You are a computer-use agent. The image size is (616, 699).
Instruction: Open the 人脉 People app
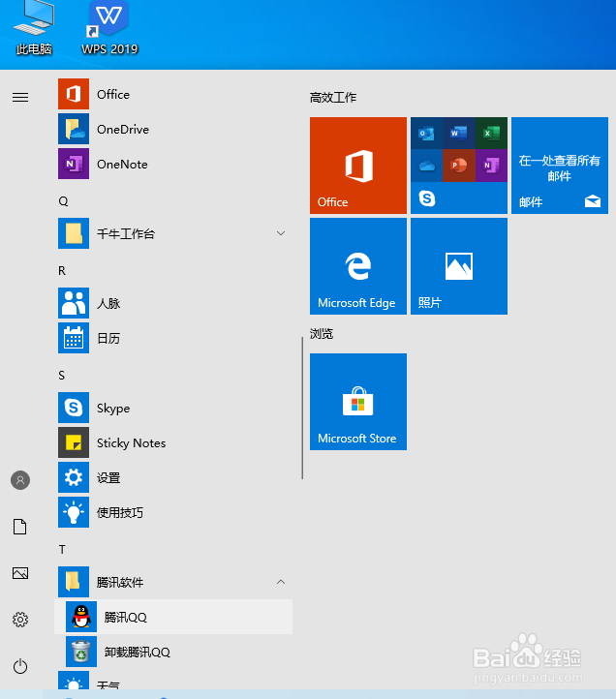tap(174, 303)
